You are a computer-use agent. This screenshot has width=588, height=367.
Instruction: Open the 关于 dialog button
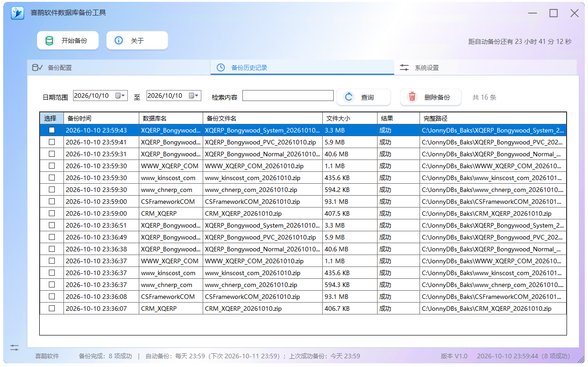137,41
